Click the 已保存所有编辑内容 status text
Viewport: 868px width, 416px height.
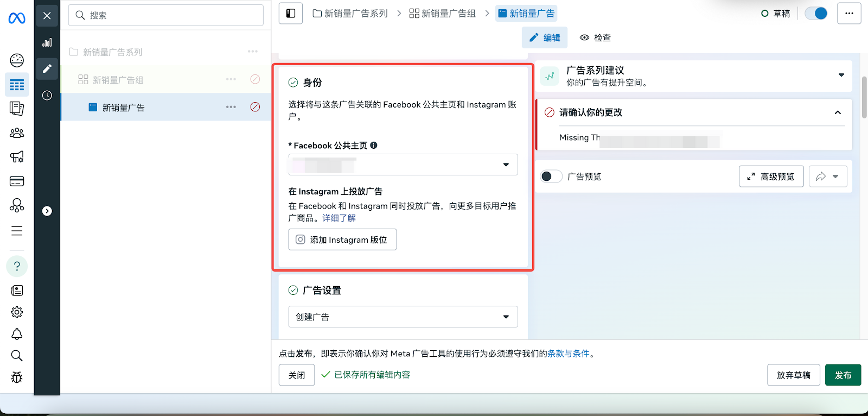[x=372, y=375]
